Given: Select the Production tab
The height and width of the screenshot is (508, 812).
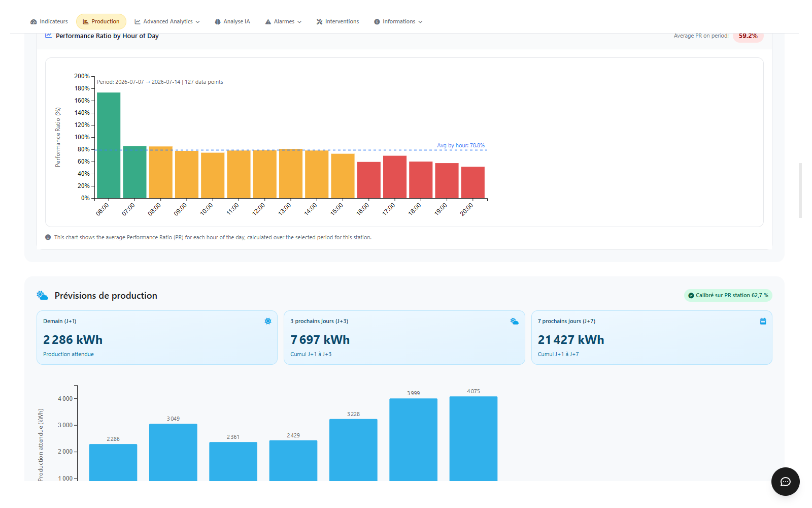Looking at the screenshot, I should coord(101,21).
